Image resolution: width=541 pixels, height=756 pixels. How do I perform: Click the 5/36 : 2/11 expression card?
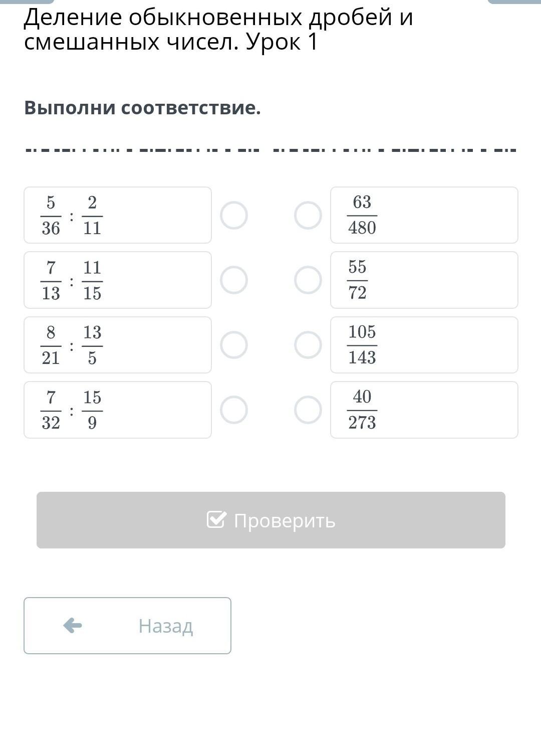(x=118, y=216)
